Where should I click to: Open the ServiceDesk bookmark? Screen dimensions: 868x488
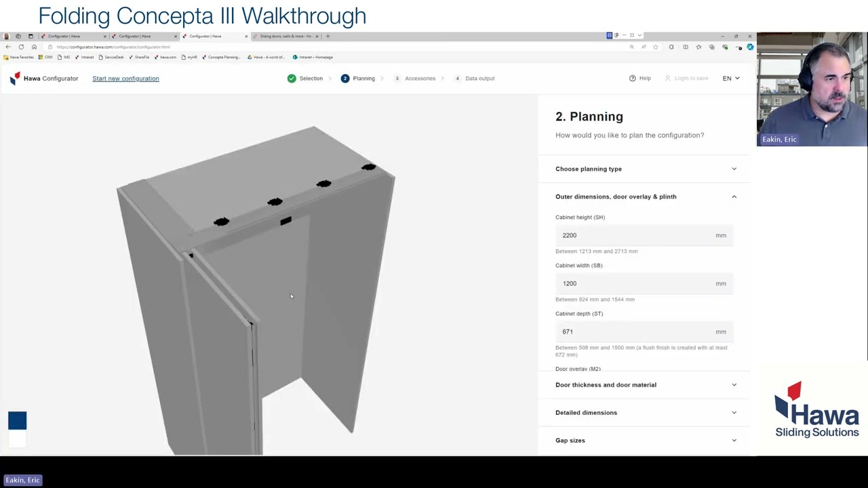tap(111, 57)
